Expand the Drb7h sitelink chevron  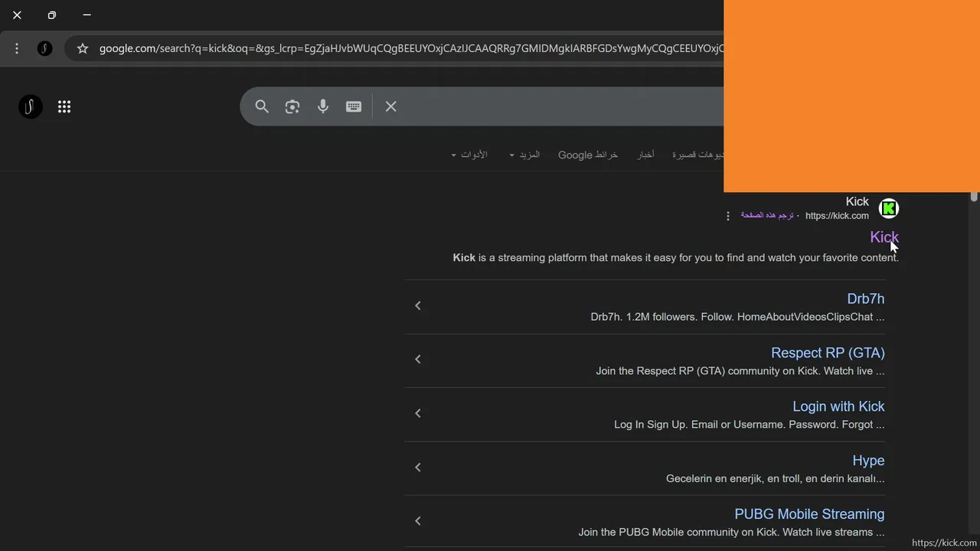(418, 305)
